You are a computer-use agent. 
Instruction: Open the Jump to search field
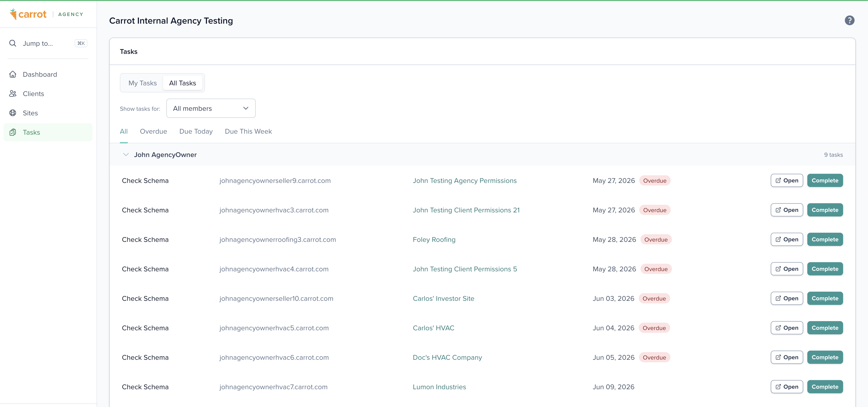pyautogui.click(x=48, y=43)
